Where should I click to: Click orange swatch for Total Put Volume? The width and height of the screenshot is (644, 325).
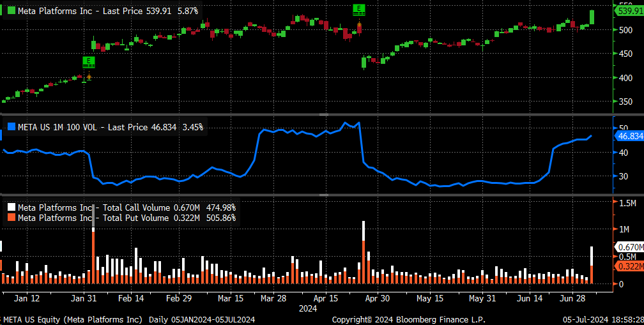tap(11, 218)
